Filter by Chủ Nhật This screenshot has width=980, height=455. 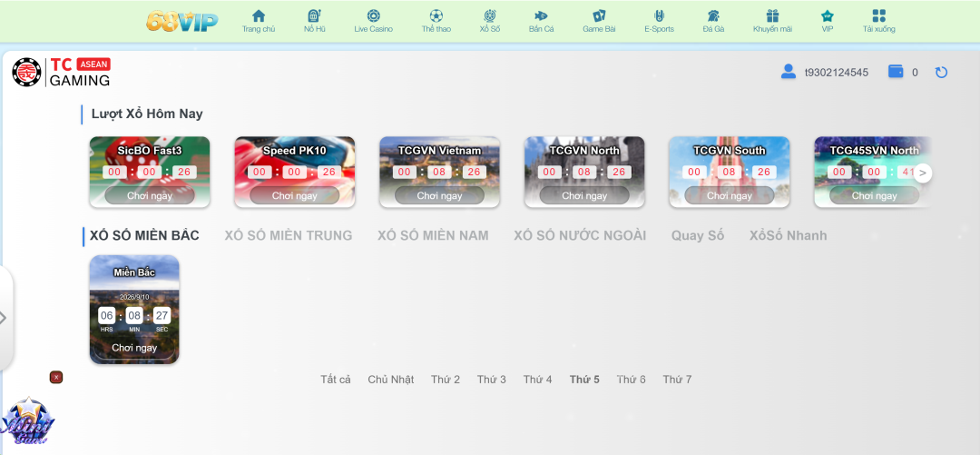pos(390,380)
